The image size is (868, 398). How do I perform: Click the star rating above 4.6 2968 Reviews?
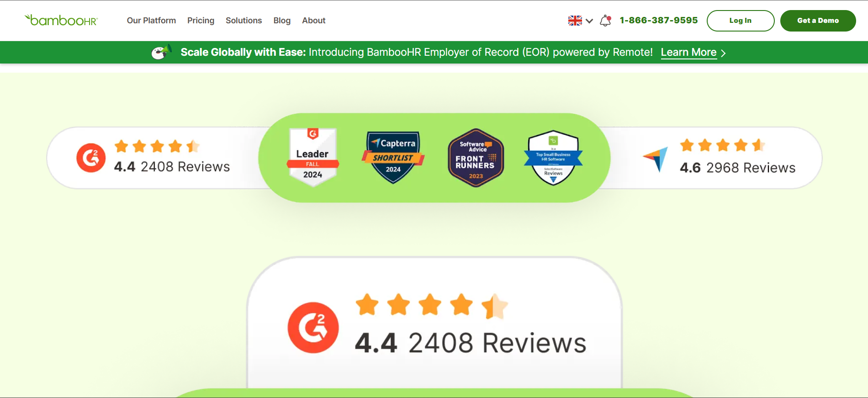pyautogui.click(x=722, y=145)
